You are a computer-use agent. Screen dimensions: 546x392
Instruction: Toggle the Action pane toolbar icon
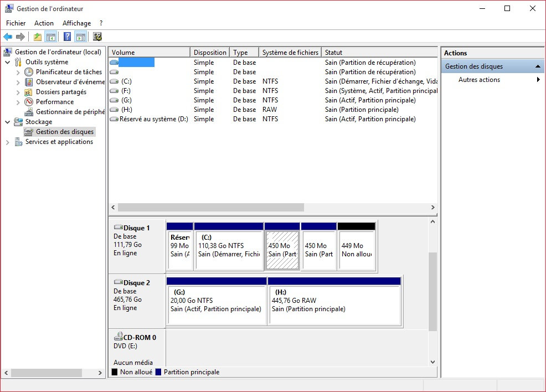81,37
